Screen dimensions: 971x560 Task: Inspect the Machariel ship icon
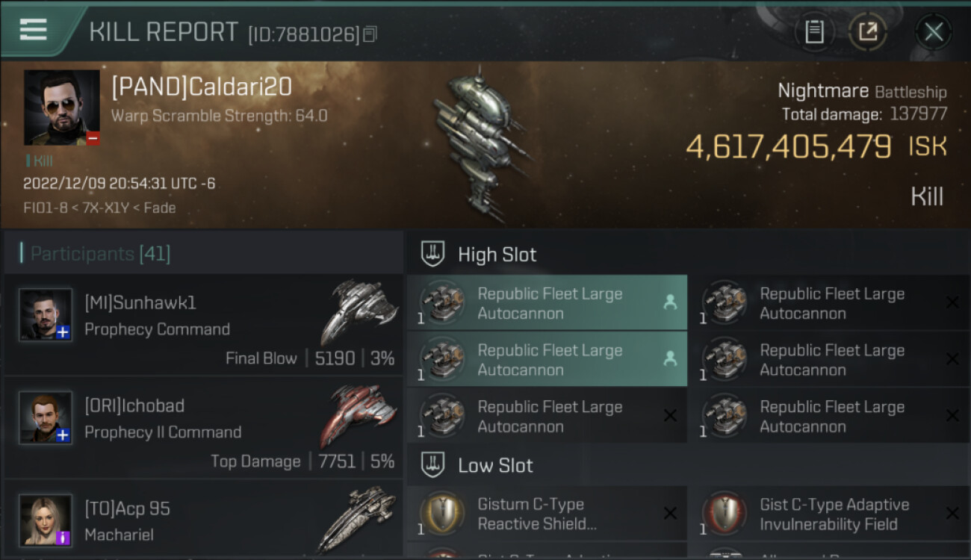359,517
